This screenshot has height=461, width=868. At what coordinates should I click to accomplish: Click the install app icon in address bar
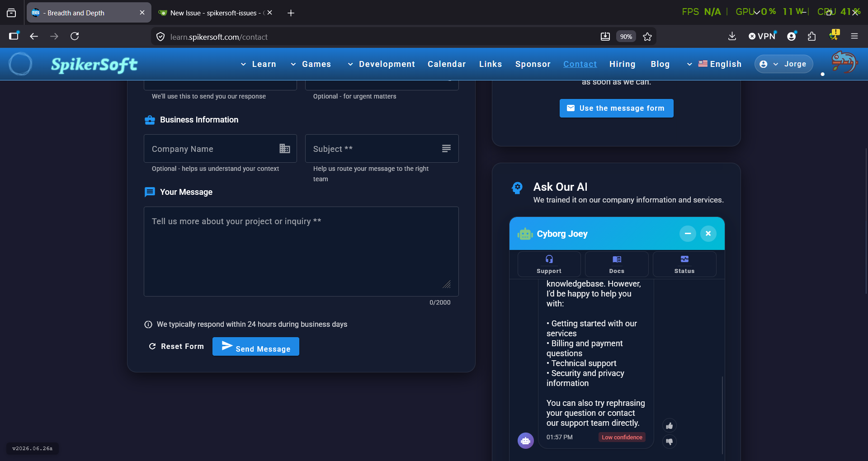(x=605, y=37)
